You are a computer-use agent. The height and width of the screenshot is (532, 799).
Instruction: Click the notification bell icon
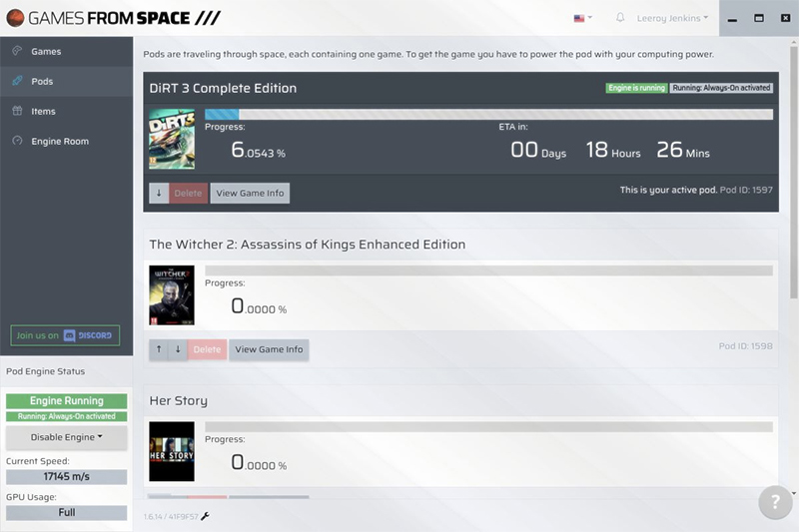(619, 18)
